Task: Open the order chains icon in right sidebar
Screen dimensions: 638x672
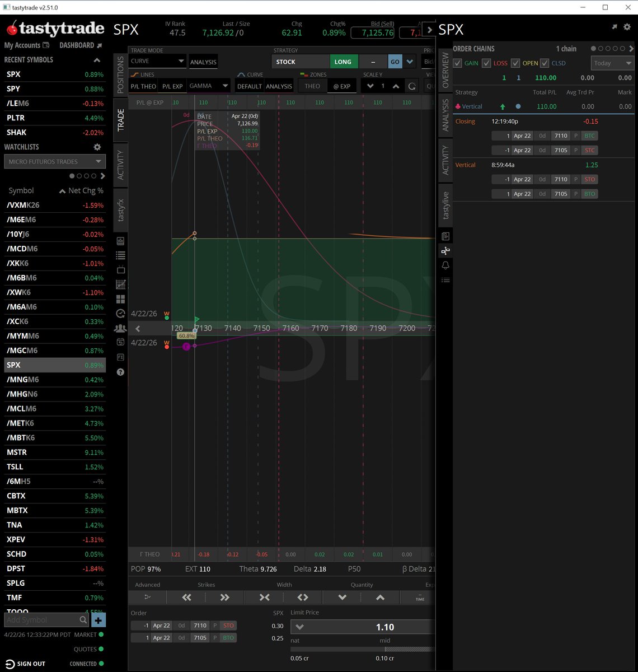Action: pos(445,251)
